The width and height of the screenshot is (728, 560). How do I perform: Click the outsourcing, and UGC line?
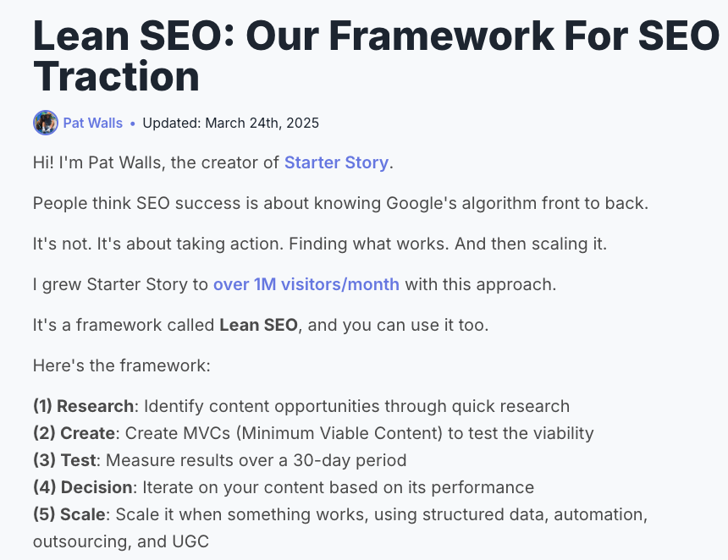pyautogui.click(x=121, y=541)
